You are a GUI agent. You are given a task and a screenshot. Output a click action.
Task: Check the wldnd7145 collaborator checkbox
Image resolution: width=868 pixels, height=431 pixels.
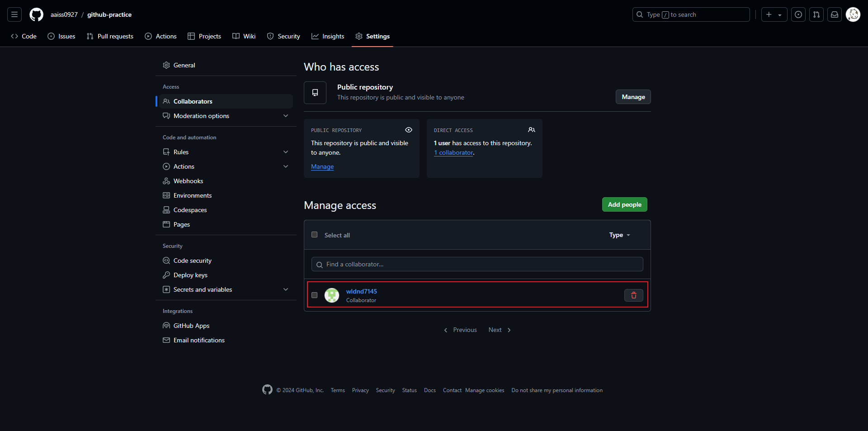[315, 295]
